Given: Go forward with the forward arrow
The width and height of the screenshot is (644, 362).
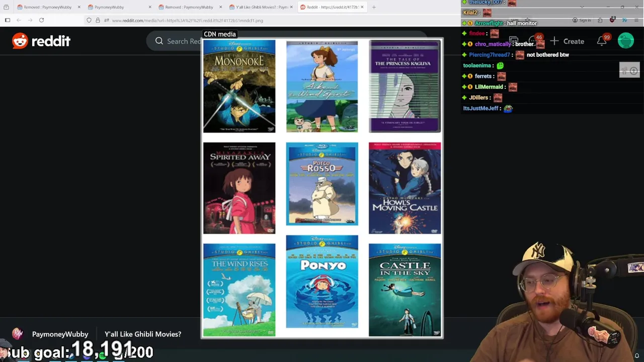Looking at the screenshot, I should [x=30, y=20].
